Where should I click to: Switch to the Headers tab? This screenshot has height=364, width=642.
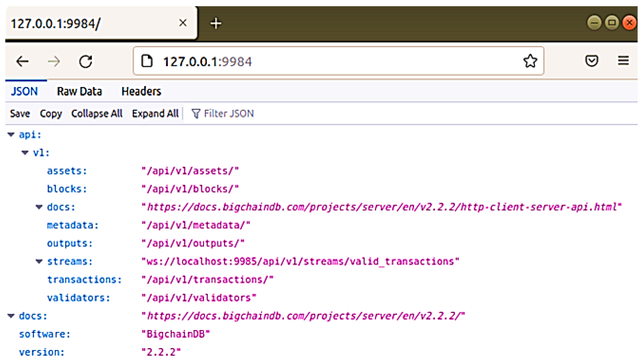[141, 91]
